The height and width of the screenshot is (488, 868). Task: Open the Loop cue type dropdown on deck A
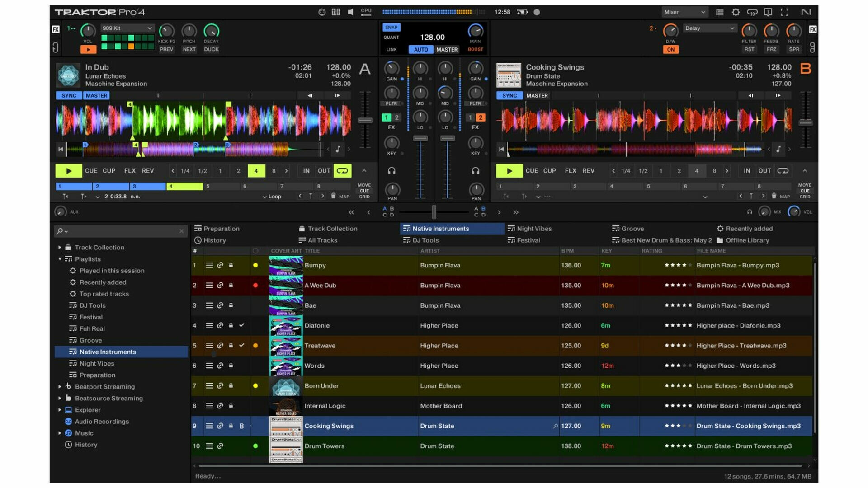(x=272, y=197)
